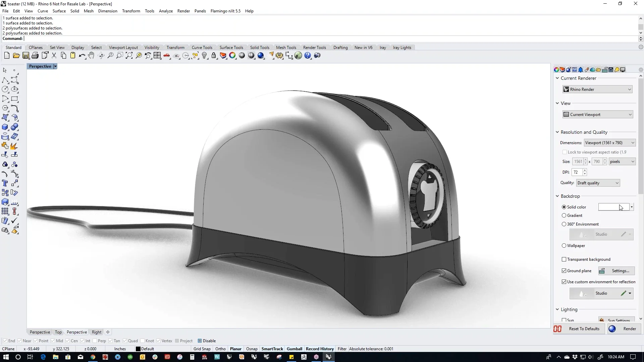This screenshot has width=644, height=362.
Task: Select the Gradient backdrop option
Action: tap(564, 216)
